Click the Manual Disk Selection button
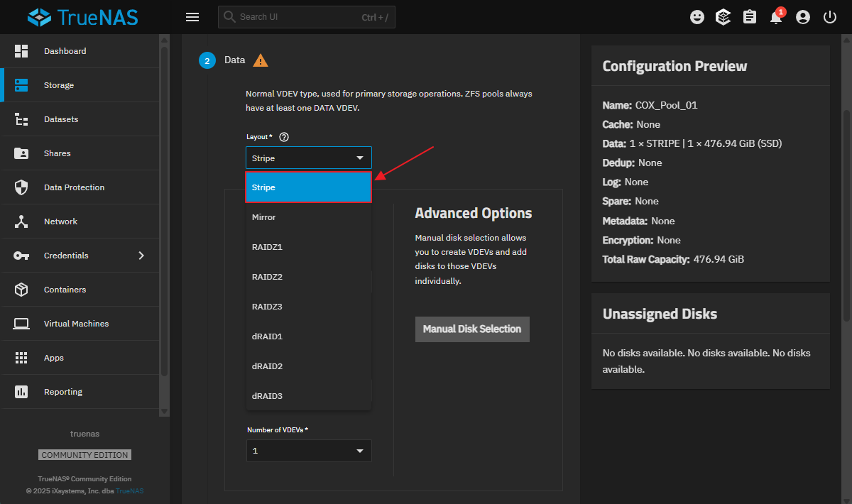 pos(472,329)
